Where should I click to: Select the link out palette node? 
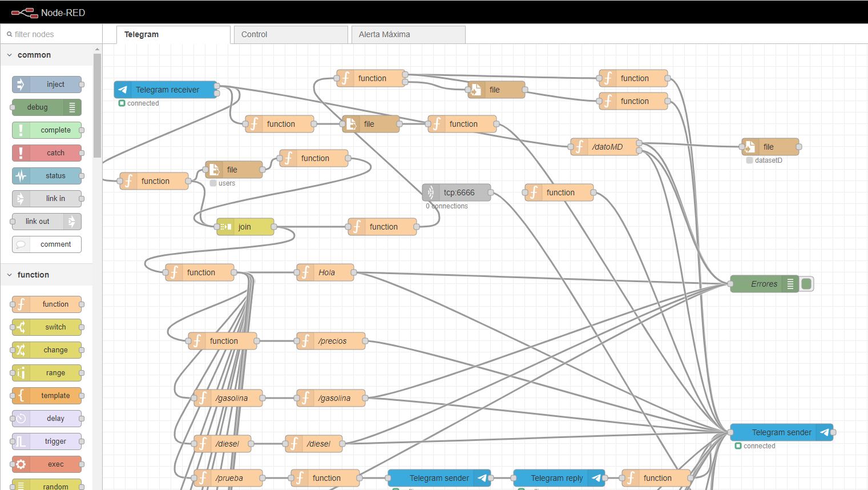click(47, 222)
